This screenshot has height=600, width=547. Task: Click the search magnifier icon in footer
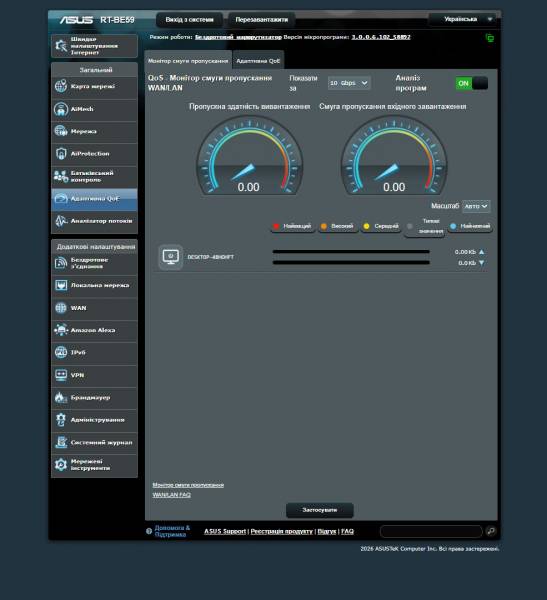pos(491,531)
